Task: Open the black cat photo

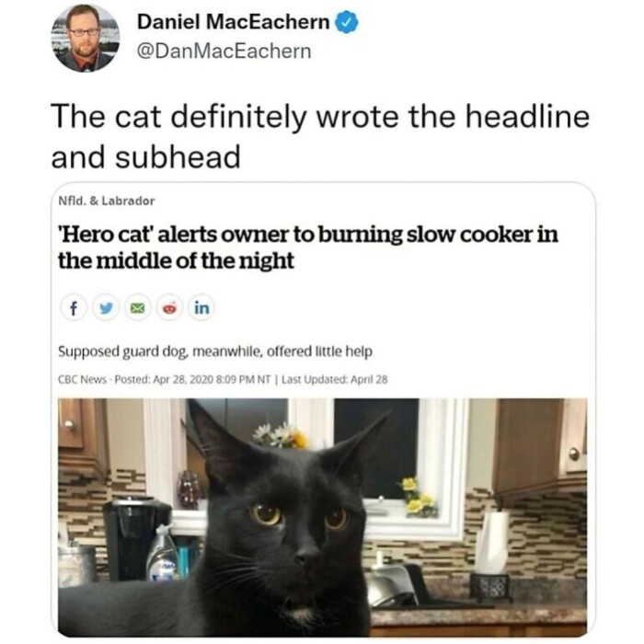Action: point(322,517)
